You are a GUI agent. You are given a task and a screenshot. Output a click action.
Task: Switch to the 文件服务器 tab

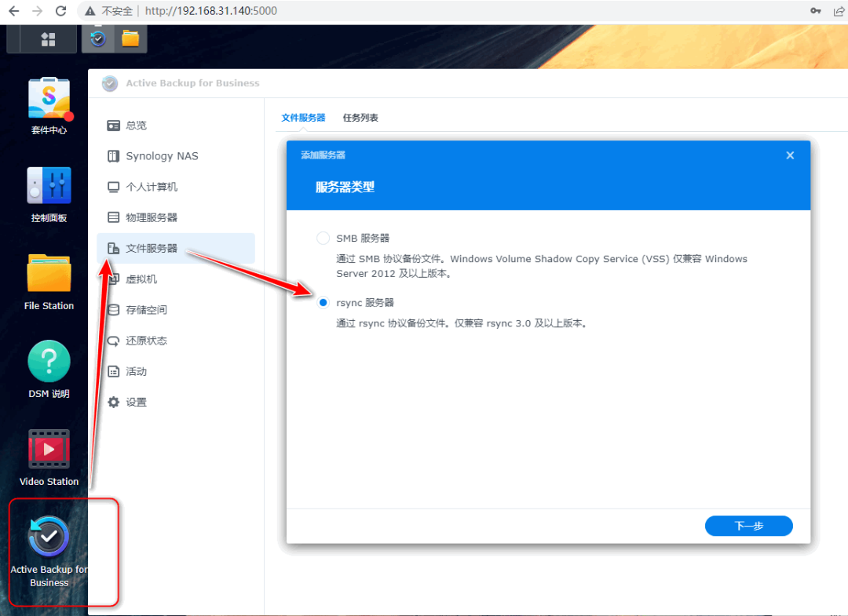coord(303,117)
